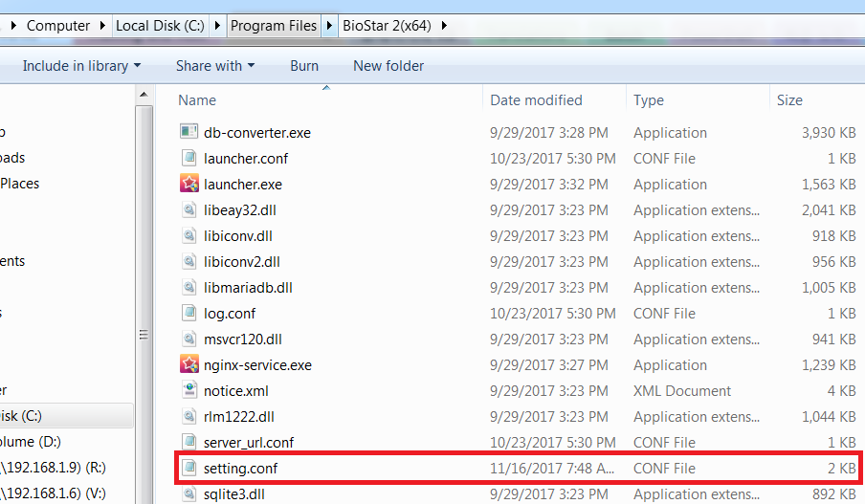Expand the arrow after BioStar 2(x64)
This screenshot has height=504, width=865.
coord(444,26)
